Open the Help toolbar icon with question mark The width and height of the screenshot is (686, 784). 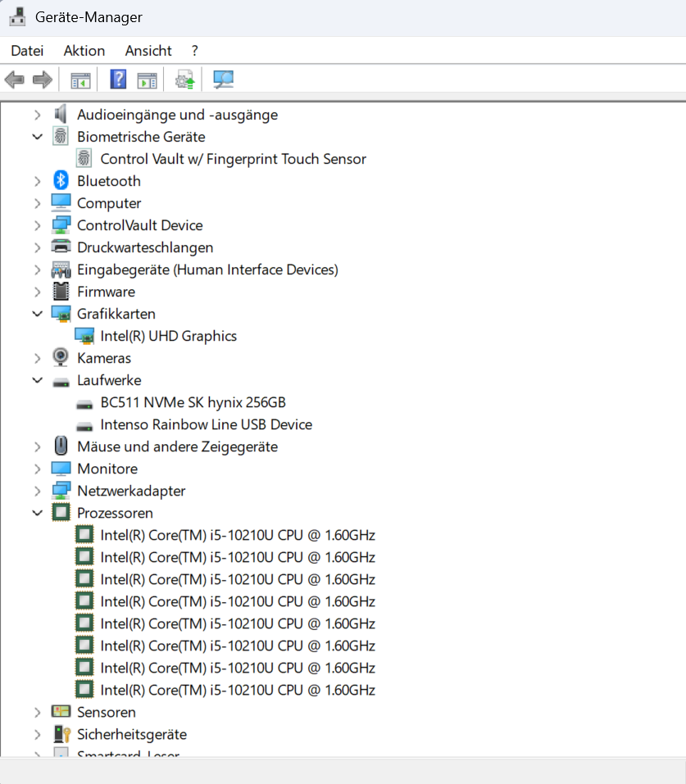(x=118, y=79)
